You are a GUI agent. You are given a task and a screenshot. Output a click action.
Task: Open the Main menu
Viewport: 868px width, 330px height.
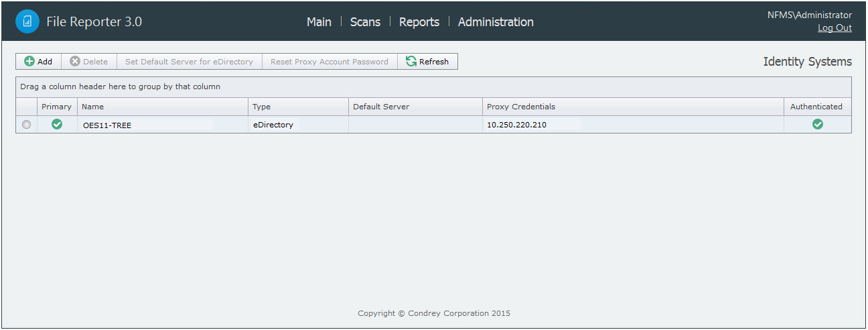(x=319, y=22)
